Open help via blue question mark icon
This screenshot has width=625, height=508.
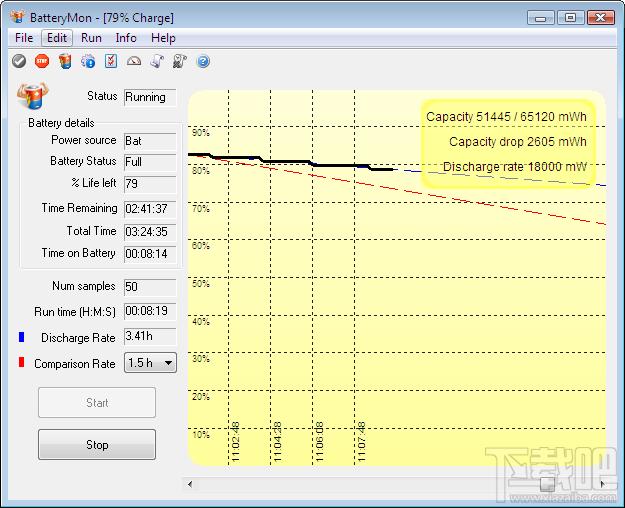pos(203,61)
